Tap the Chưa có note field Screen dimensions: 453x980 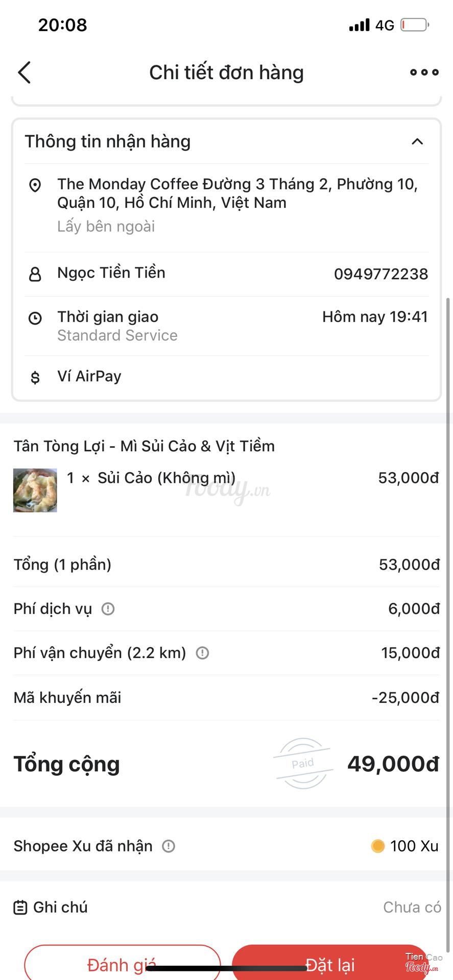point(412,908)
